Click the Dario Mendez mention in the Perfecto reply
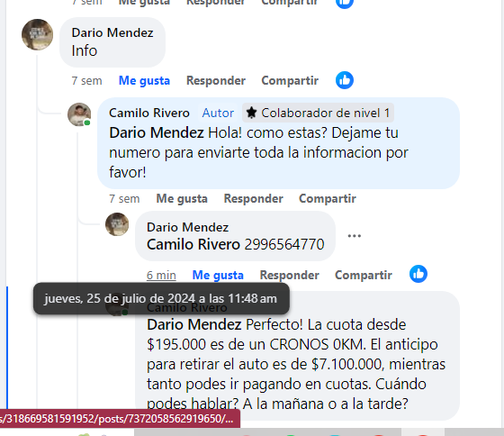This screenshot has width=504, height=436. tap(194, 324)
